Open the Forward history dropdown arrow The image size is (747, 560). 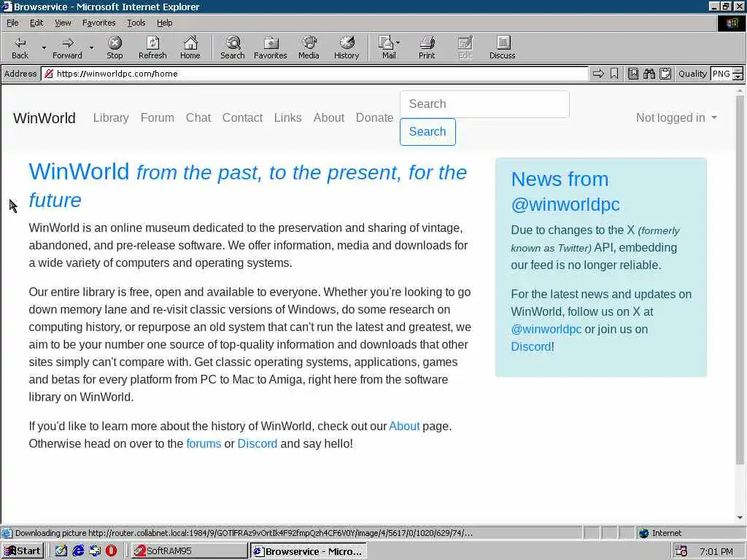point(91,47)
